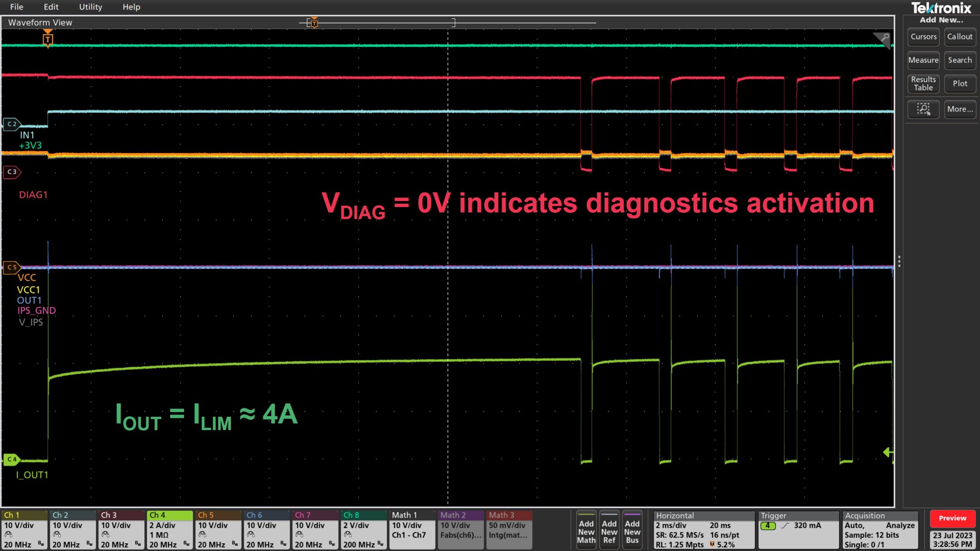This screenshot has height=551, width=980.
Task: Click the trigger slope icon in Trigger badge
Action: [786, 525]
